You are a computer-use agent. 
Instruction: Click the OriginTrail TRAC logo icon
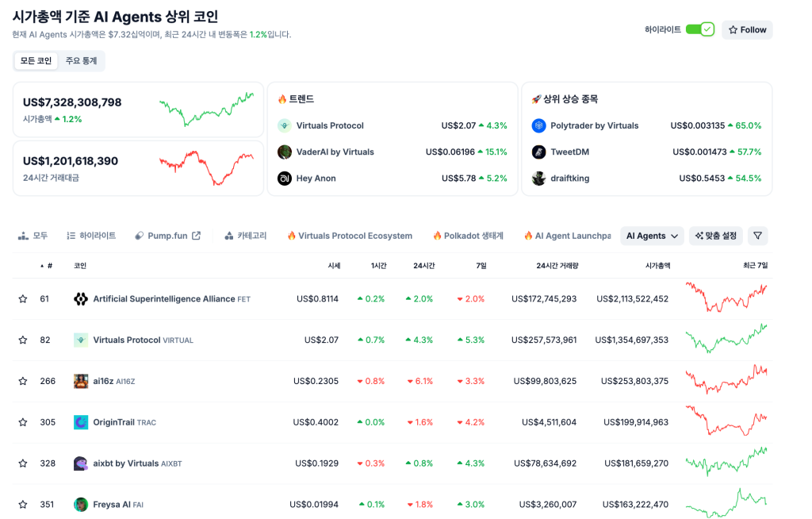click(81, 422)
